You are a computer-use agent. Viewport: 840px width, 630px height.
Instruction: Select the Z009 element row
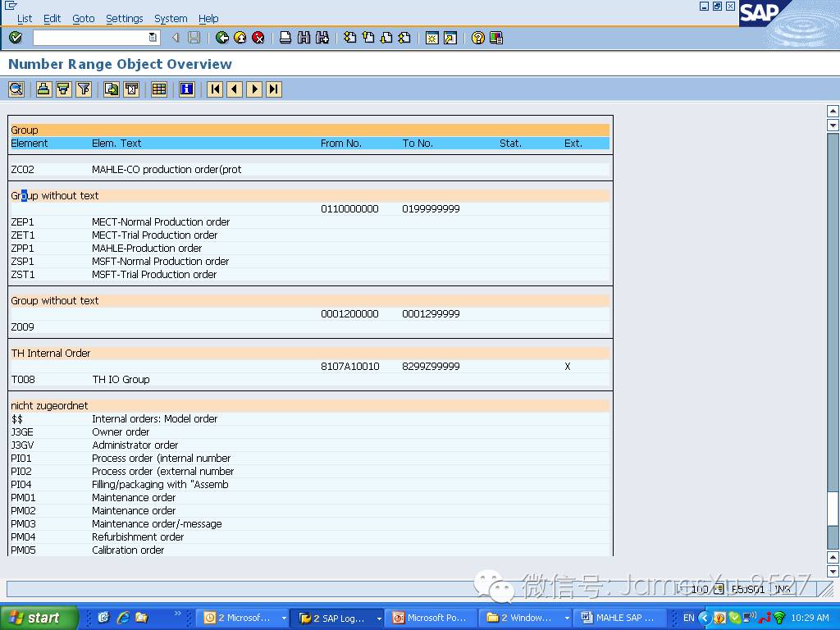pyautogui.click(x=310, y=326)
